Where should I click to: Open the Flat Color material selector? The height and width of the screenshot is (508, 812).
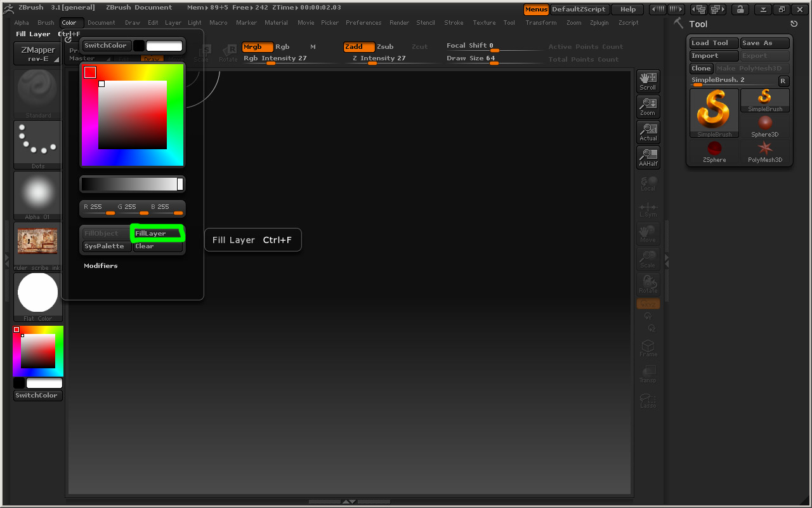click(38, 297)
